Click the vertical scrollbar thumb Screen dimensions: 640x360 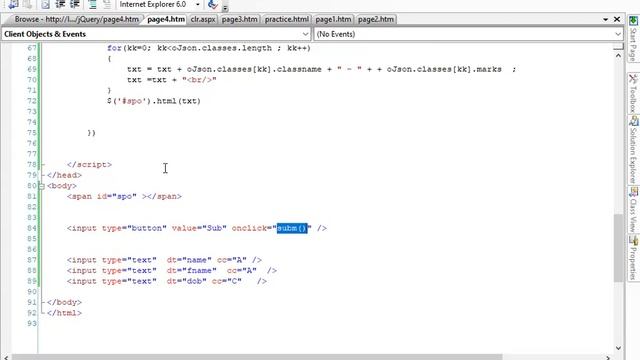tap(618, 247)
